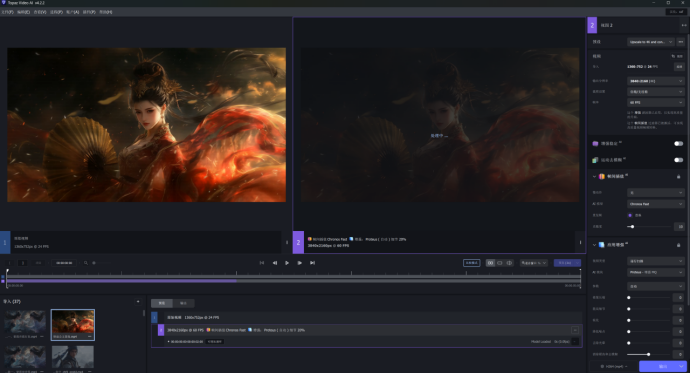Open the Chronos Fast AI model dropdown
691x373 pixels.
point(656,204)
